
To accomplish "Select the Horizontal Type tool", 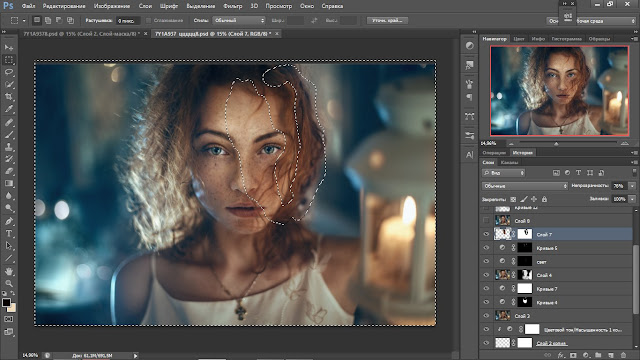I will (x=9, y=233).
